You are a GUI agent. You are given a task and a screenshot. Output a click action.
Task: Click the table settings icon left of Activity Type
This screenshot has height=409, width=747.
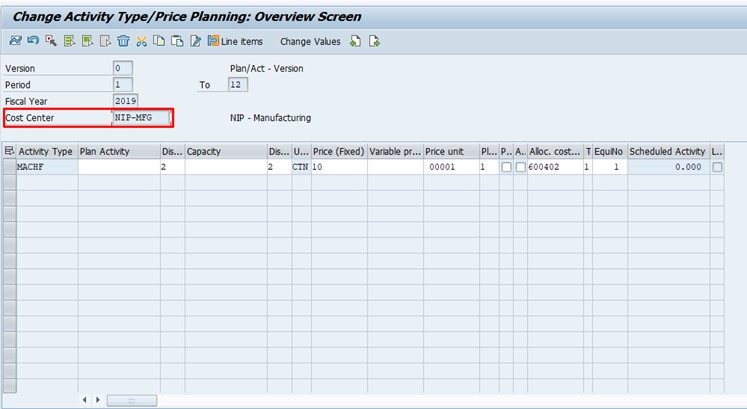coord(9,151)
